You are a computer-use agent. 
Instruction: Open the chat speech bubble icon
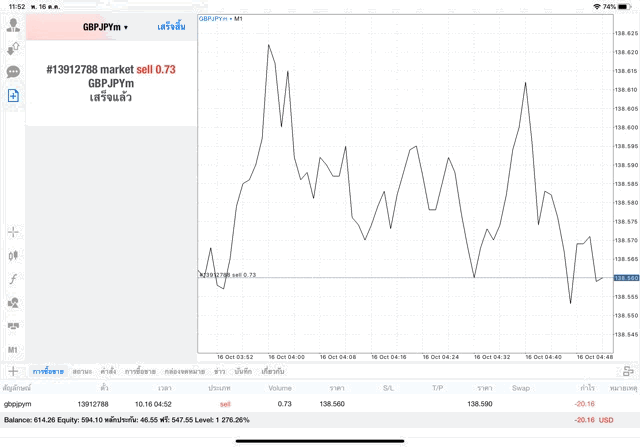(x=13, y=72)
